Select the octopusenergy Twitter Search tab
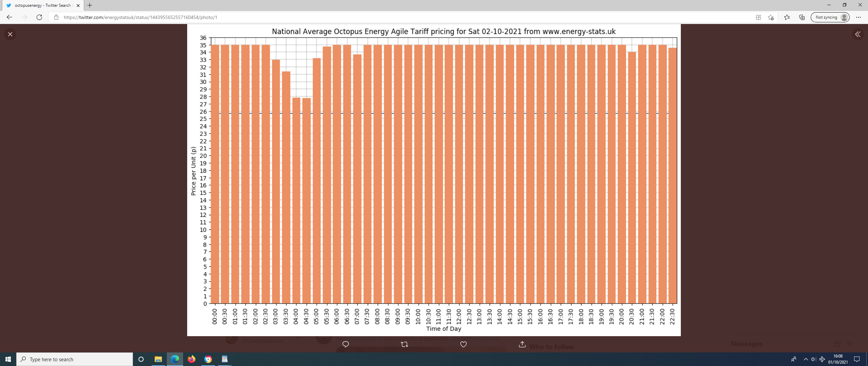 pos(42,5)
